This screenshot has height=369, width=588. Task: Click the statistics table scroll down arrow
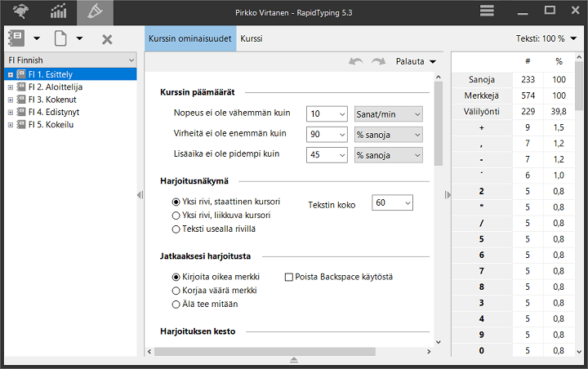(579, 351)
